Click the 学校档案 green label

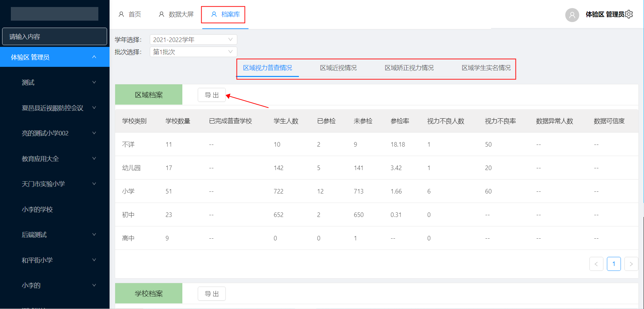[x=149, y=293]
